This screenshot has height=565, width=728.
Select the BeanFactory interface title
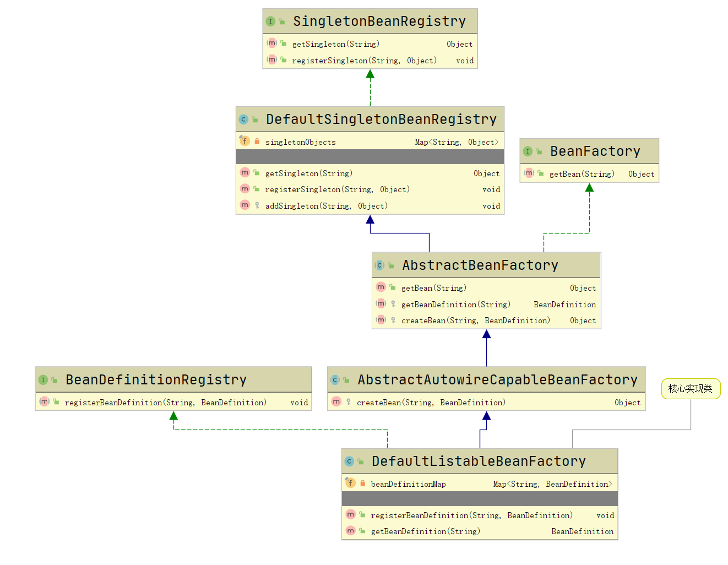coord(595,151)
